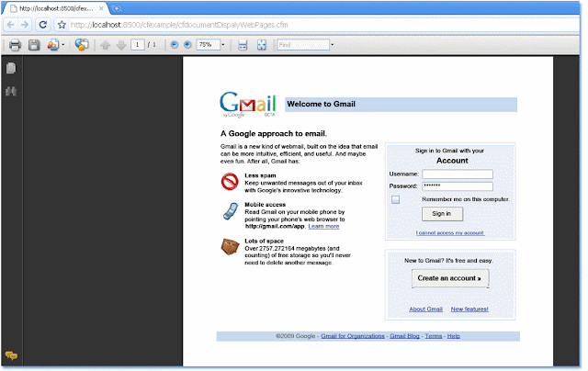Open the Terms footer link

click(433, 336)
